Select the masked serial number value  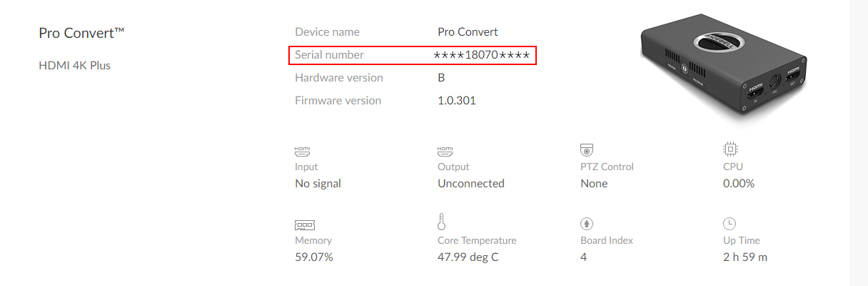coord(482,55)
